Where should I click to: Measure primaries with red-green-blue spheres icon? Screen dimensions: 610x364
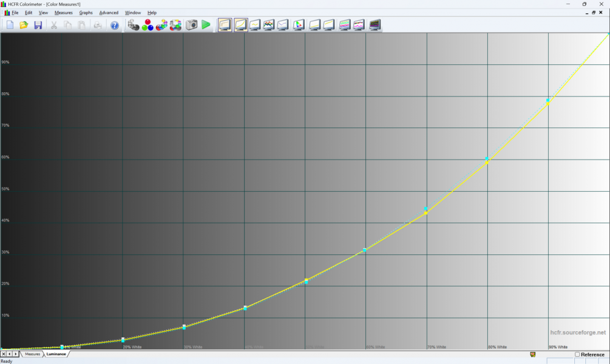147,25
